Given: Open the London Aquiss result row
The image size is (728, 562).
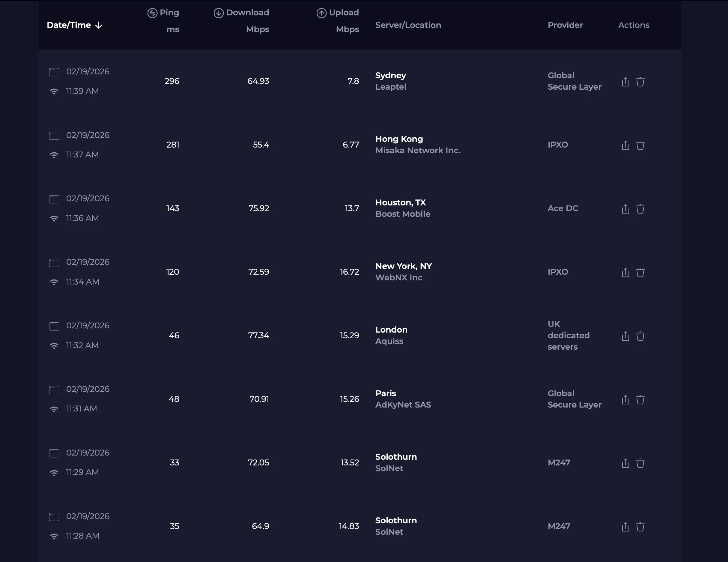Looking at the screenshot, I should pos(391,330).
